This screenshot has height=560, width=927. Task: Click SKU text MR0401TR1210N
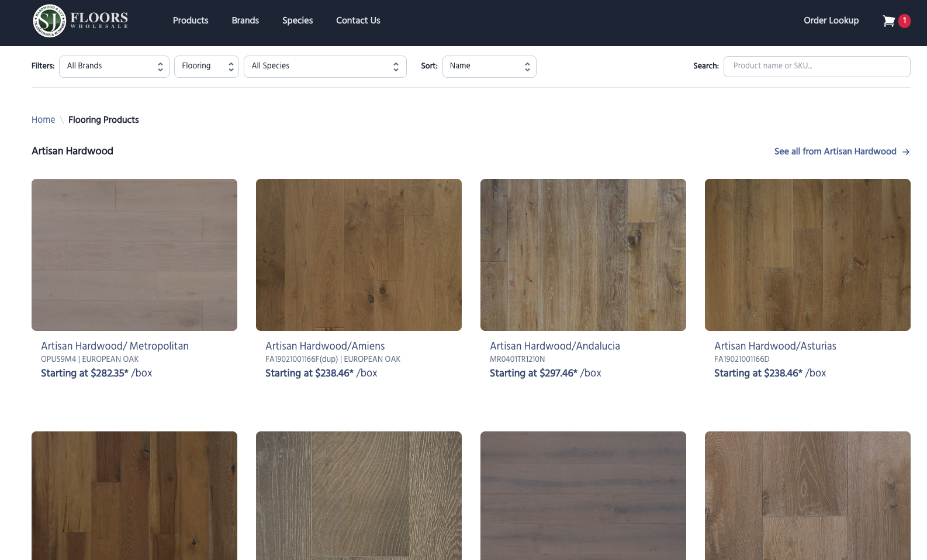coord(517,359)
